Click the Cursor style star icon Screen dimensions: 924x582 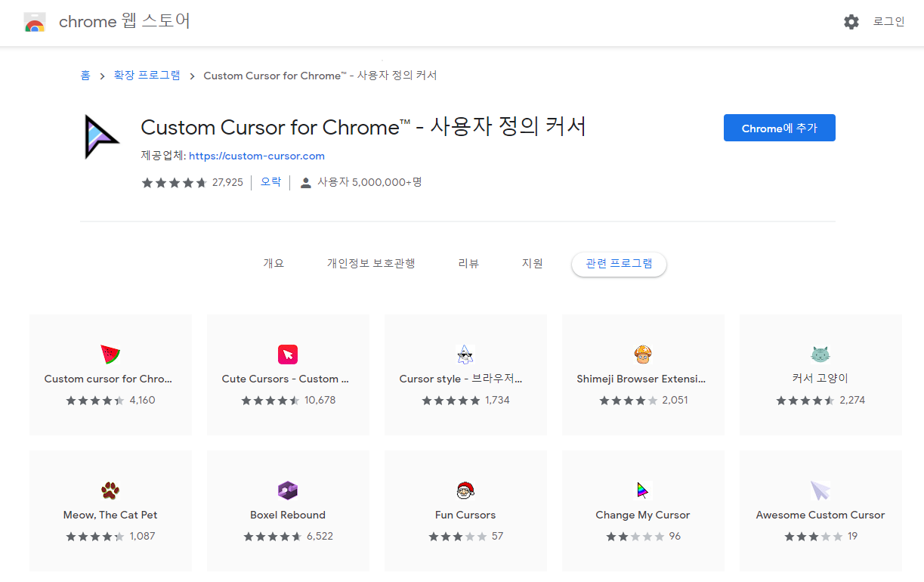465,354
